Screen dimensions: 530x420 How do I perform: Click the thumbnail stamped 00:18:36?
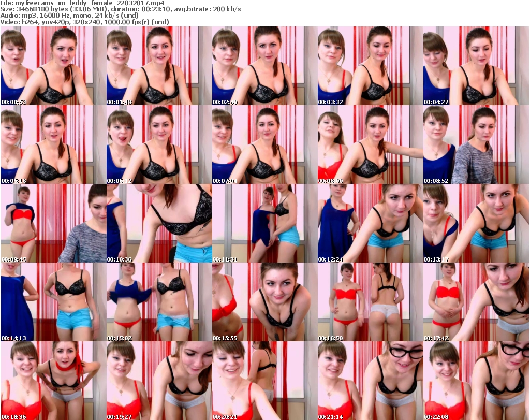coord(53,381)
